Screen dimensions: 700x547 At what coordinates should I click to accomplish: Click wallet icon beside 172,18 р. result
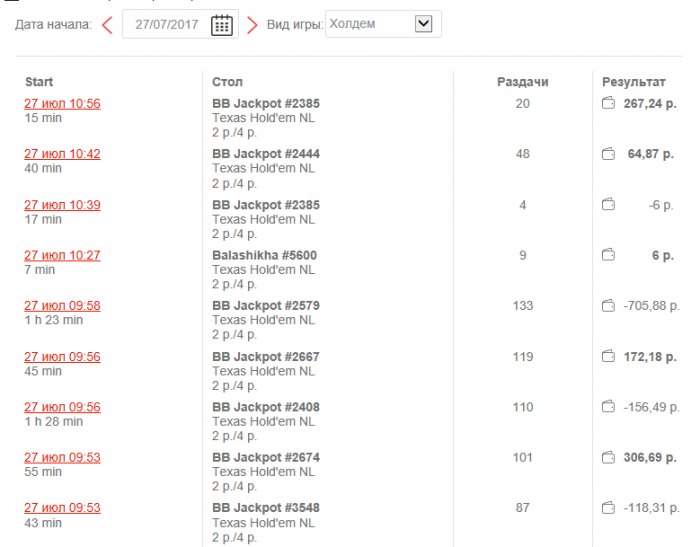pos(607,357)
